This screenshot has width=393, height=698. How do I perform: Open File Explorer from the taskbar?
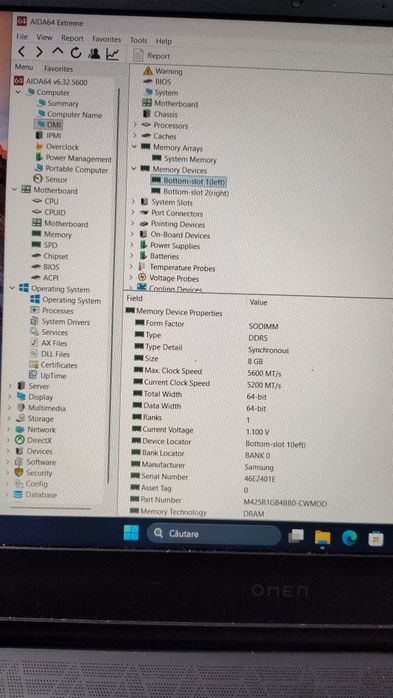pyautogui.click(x=322, y=537)
